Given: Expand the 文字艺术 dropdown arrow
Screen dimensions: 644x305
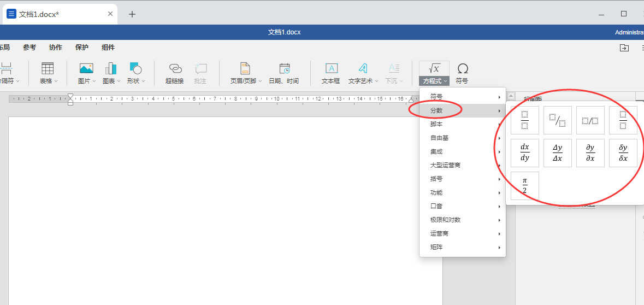Looking at the screenshot, I should pyautogui.click(x=377, y=81).
